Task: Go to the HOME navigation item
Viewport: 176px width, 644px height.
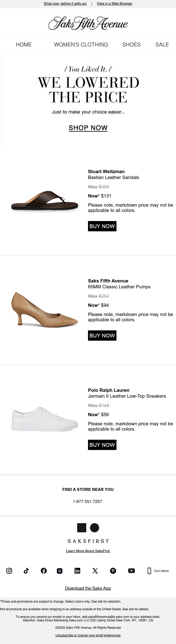Action: (x=24, y=45)
